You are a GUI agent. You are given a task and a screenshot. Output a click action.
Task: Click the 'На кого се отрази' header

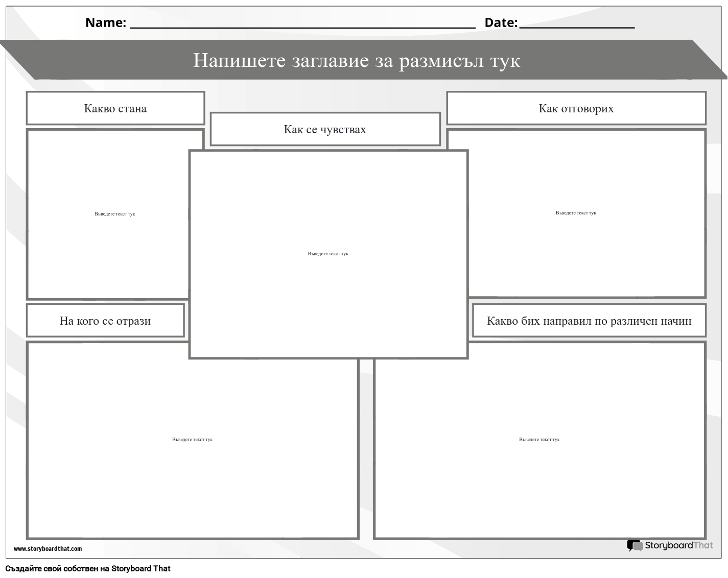coord(105,321)
